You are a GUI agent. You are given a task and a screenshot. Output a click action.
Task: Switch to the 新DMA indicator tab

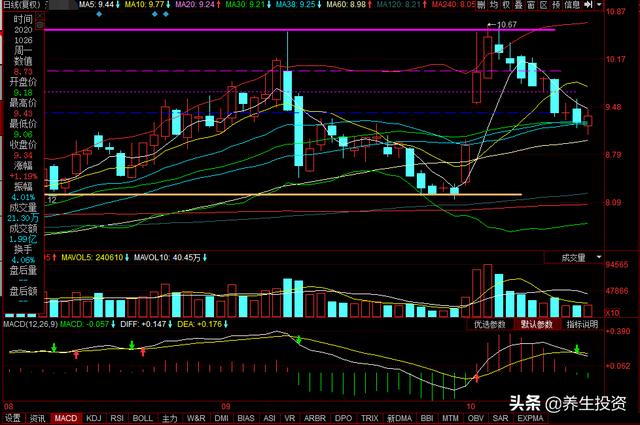coord(399,418)
